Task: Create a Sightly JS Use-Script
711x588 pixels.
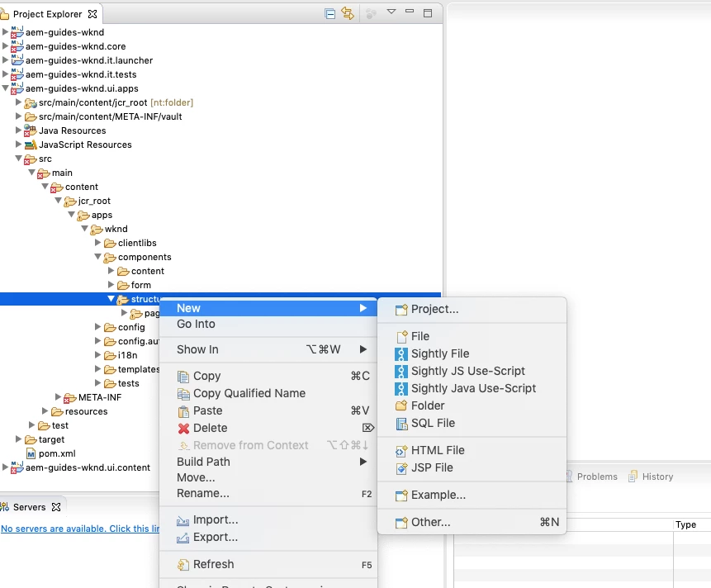Action: pos(472,371)
